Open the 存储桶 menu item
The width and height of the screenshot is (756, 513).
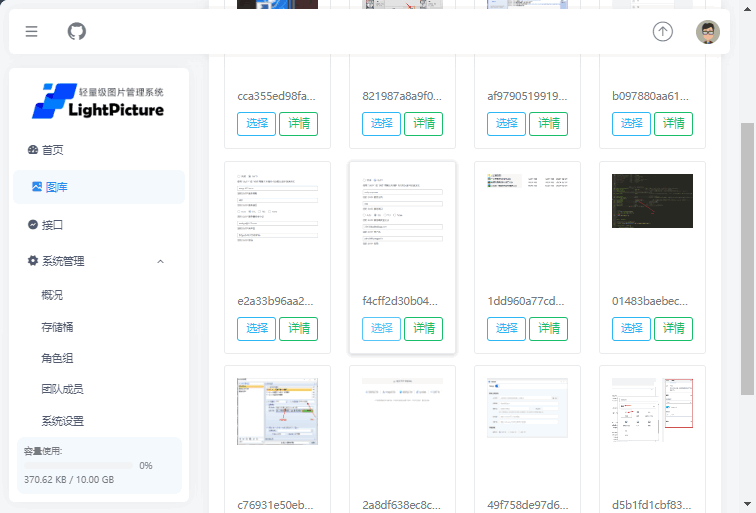(57, 327)
